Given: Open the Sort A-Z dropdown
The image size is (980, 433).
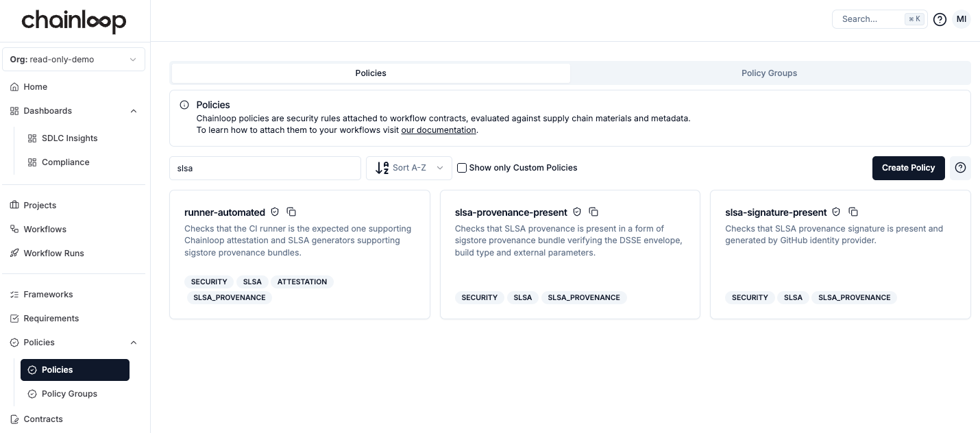Looking at the screenshot, I should (x=409, y=168).
